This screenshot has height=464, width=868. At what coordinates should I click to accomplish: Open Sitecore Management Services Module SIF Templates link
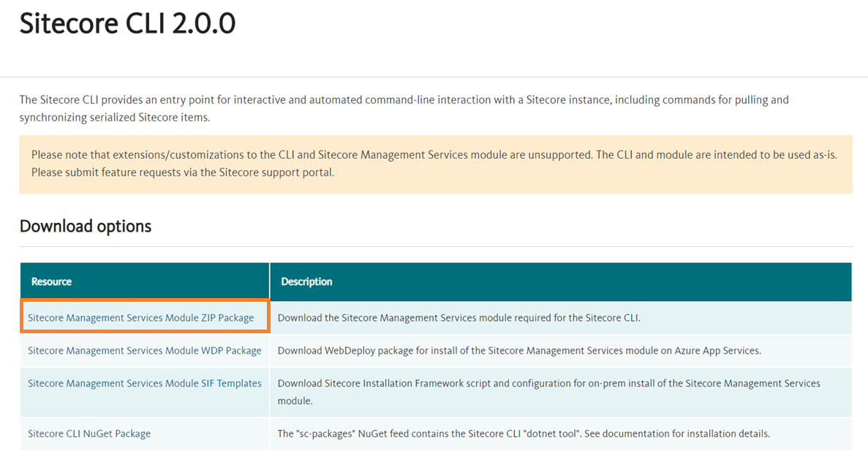click(145, 383)
